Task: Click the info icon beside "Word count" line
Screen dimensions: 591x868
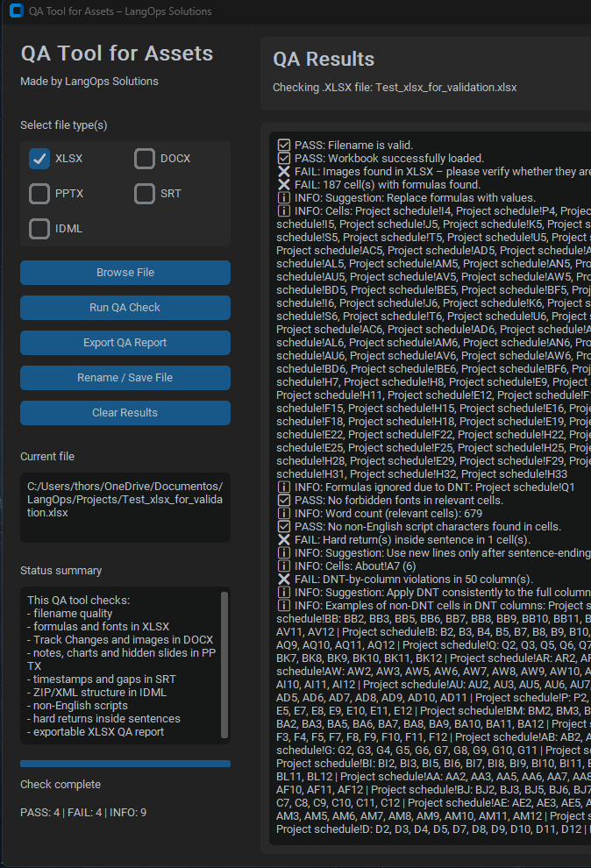Action: (x=284, y=513)
